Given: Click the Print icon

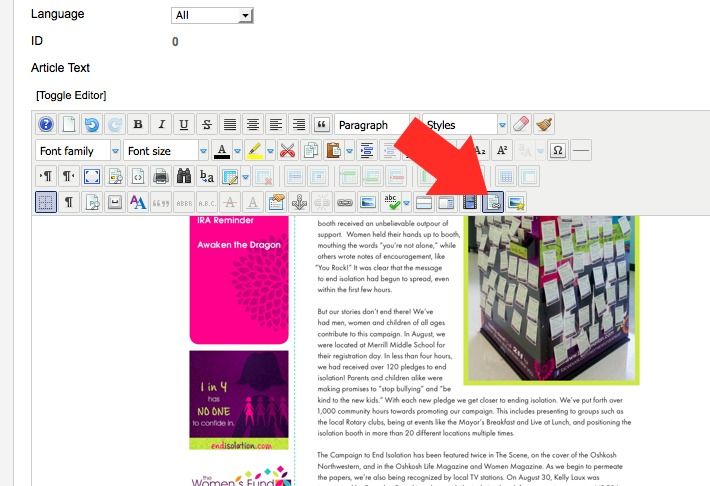Looking at the screenshot, I should [x=161, y=176].
